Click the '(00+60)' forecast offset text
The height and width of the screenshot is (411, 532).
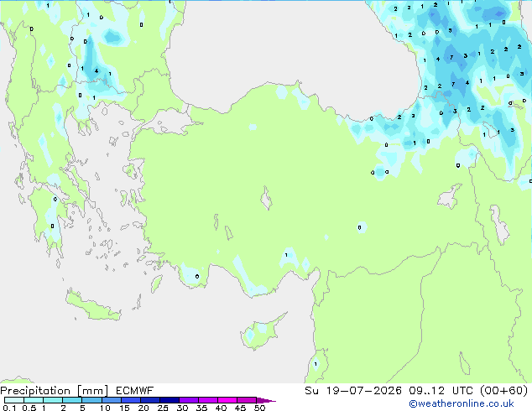pyautogui.click(x=504, y=391)
